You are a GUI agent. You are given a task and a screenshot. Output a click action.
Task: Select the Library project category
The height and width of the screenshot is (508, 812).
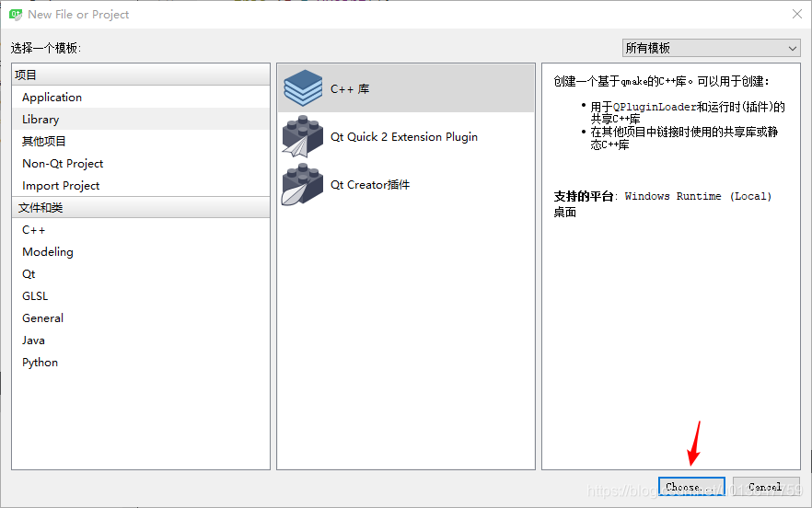[140, 119]
